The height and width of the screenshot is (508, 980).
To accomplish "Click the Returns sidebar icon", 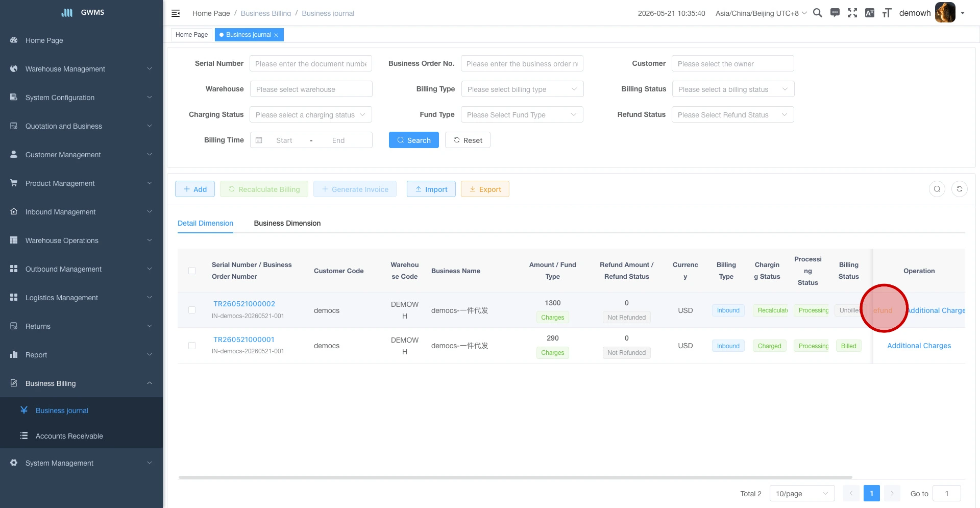I will click(x=14, y=326).
